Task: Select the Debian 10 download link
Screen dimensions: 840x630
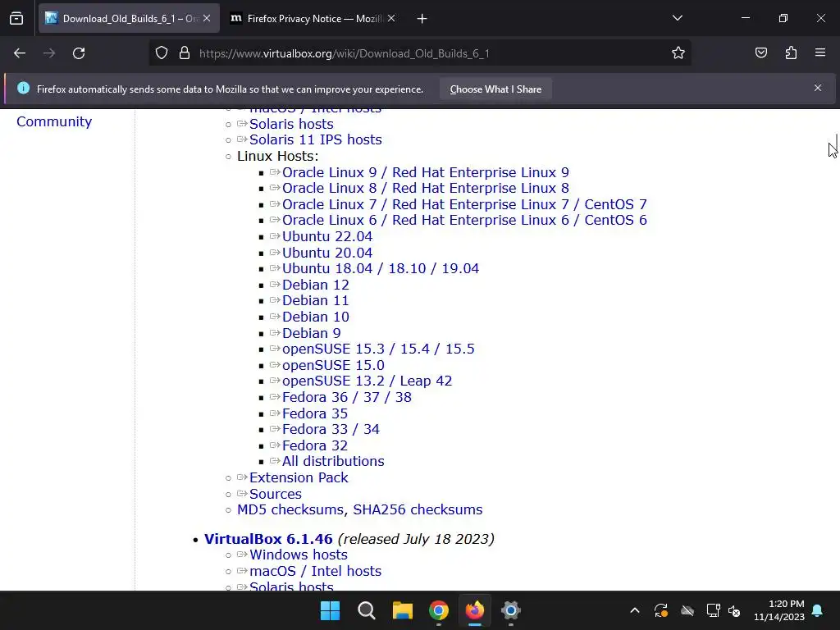Action: [x=316, y=317]
